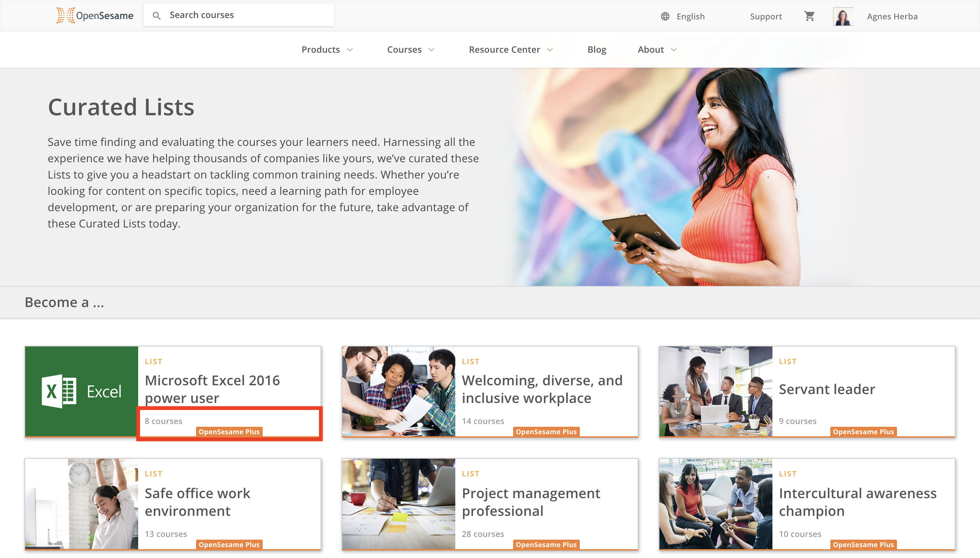The width and height of the screenshot is (980, 558).
Task: Go to the Blog page
Action: click(x=597, y=50)
